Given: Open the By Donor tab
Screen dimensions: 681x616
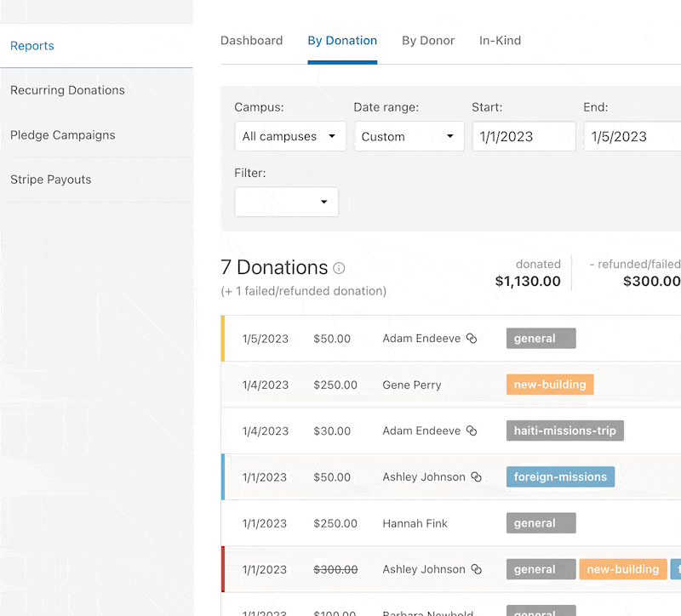Looking at the screenshot, I should [x=428, y=40].
